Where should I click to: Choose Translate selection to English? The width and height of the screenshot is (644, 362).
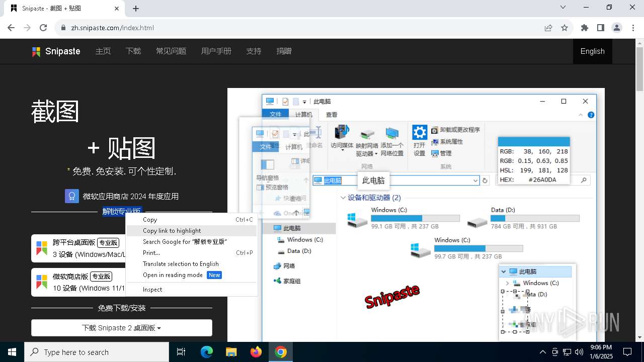pos(192,263)
